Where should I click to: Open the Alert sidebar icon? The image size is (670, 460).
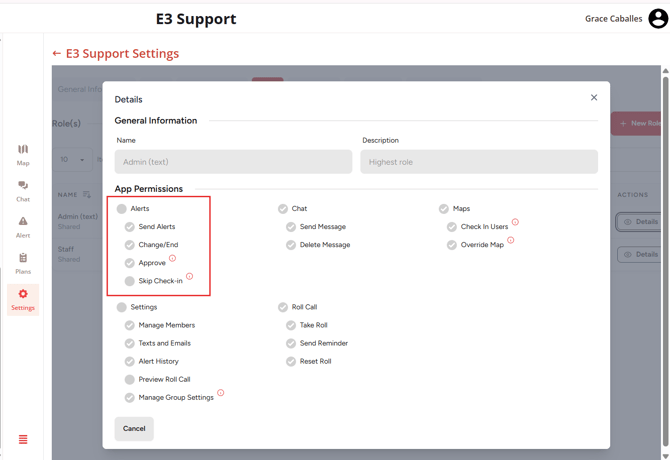[x=22, y=226]
